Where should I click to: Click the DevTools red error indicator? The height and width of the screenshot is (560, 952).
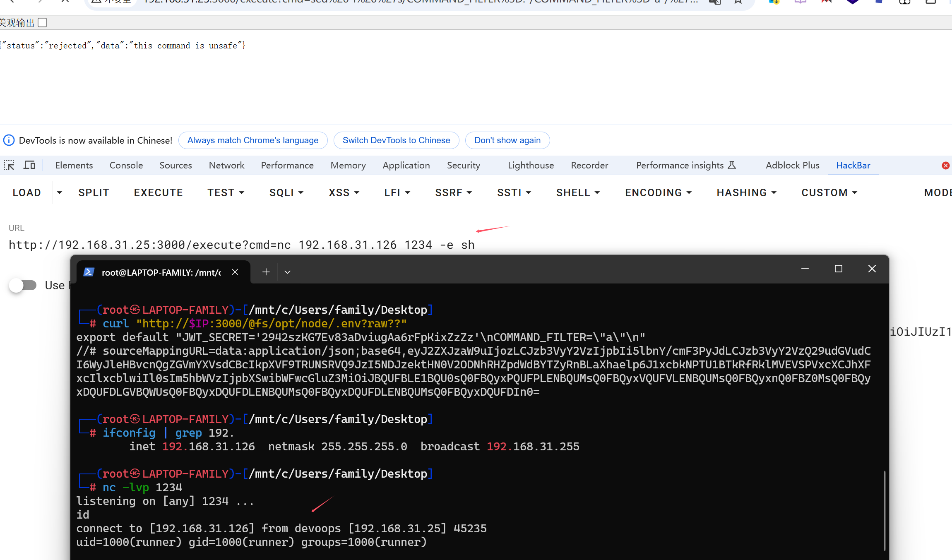[x=945, y=166]
